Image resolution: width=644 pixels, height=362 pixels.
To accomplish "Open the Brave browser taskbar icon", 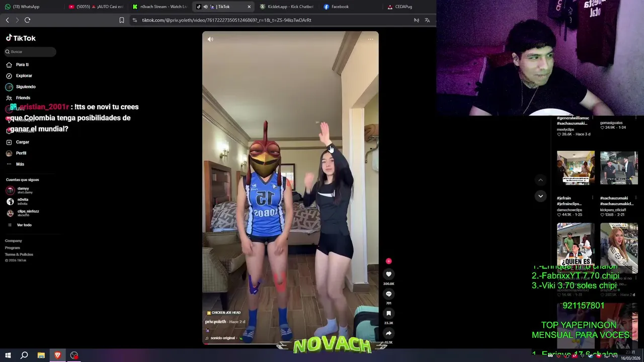I will [x=57, y=355].
